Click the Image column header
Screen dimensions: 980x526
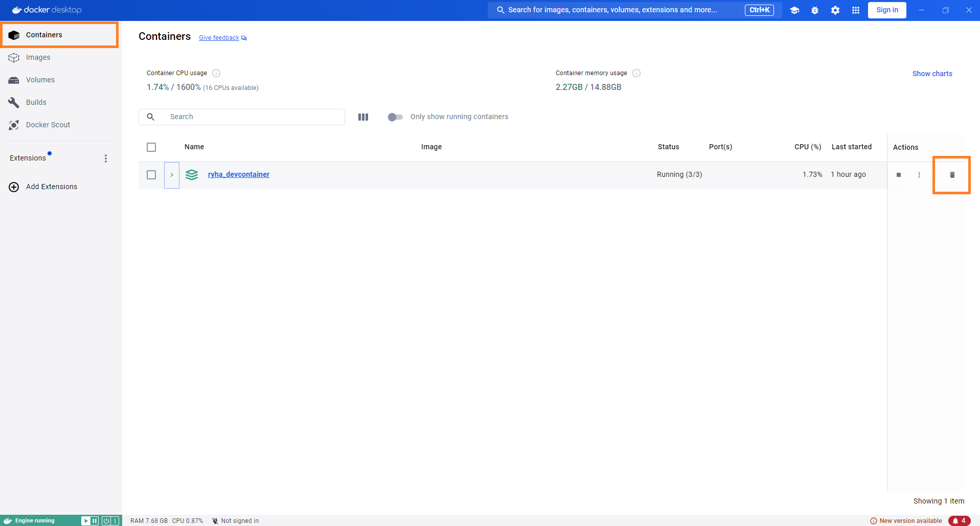point(431,147)
